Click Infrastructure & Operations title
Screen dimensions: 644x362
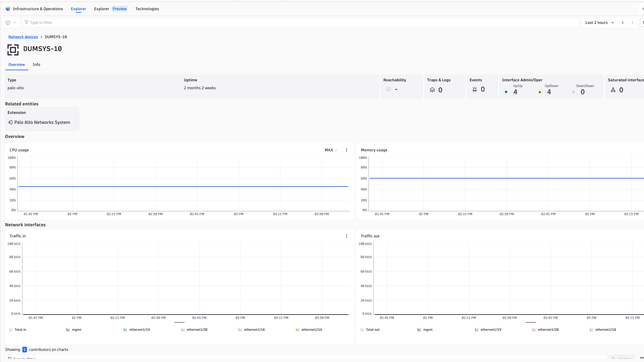[x=38, y=9]
